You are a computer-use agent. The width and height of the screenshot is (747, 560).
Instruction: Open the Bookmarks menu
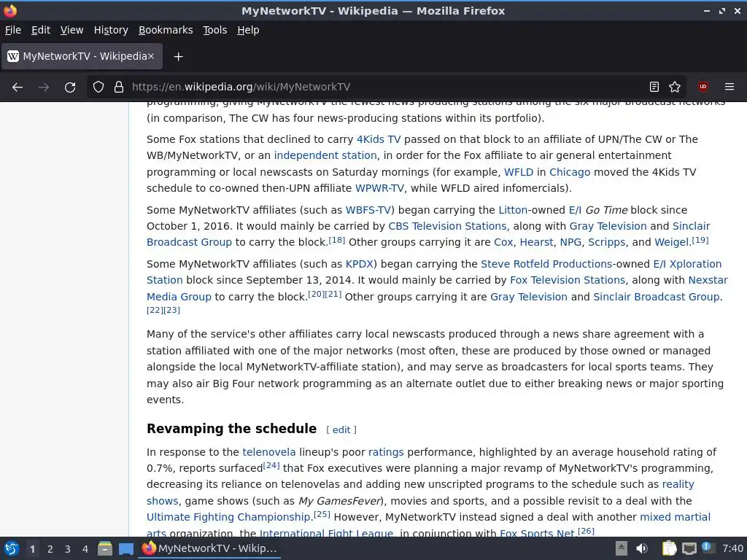point(166,30)
